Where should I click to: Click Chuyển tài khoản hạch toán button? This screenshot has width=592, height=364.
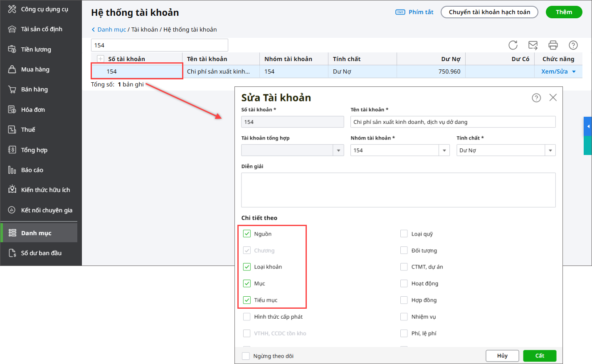(x=489, y=12)
